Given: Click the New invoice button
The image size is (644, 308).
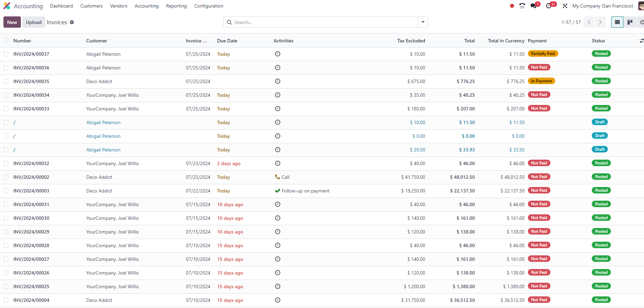Looking at the screenshot, I should pos(12,22).
